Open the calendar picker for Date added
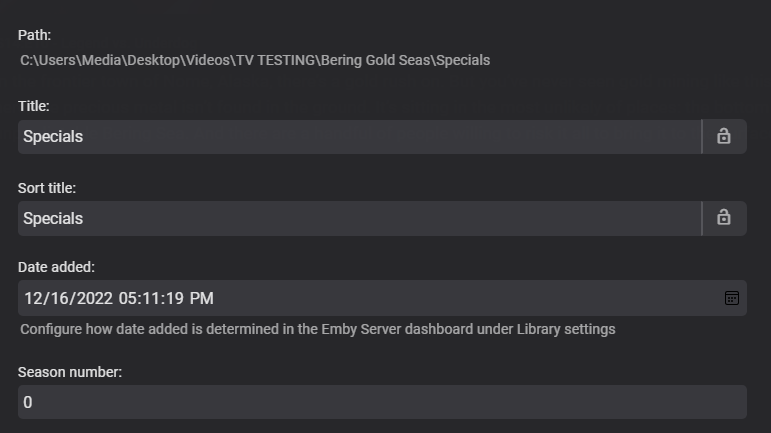Screen dimensions: 771x433 (x=732, y=298)
